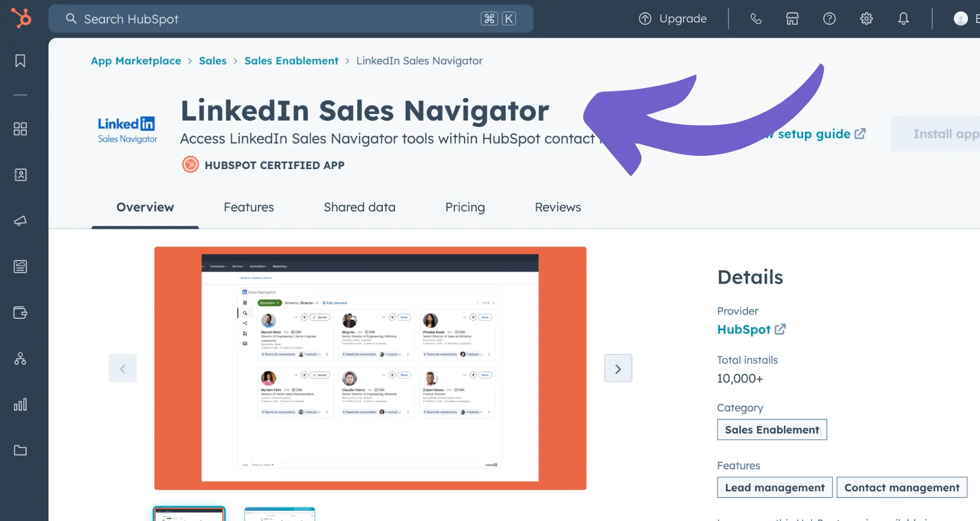Screen dimensions: 980x521
Task: Go to Sales breadcrumb link
Action: click(213, 61)
